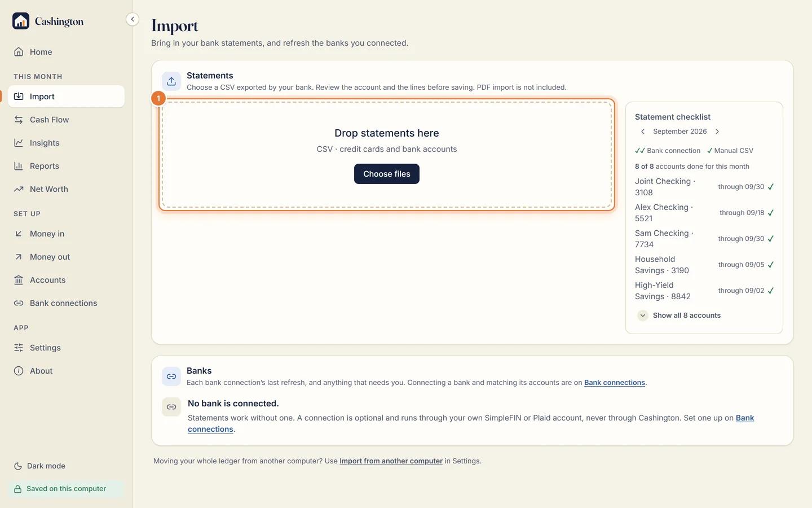The width and height of the screenshot is (812, 508).
Task: Open the Home page
Action: (x=67, y=52)
